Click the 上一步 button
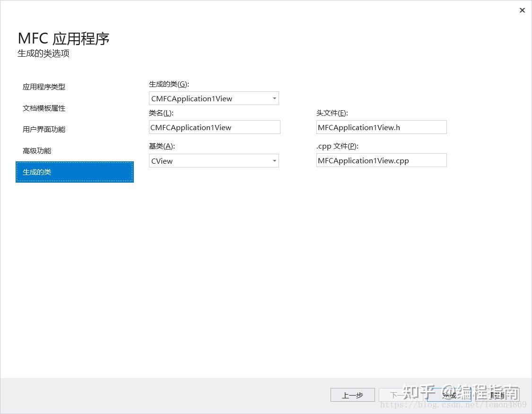This screenshot has width=532, height=414. 352,395
